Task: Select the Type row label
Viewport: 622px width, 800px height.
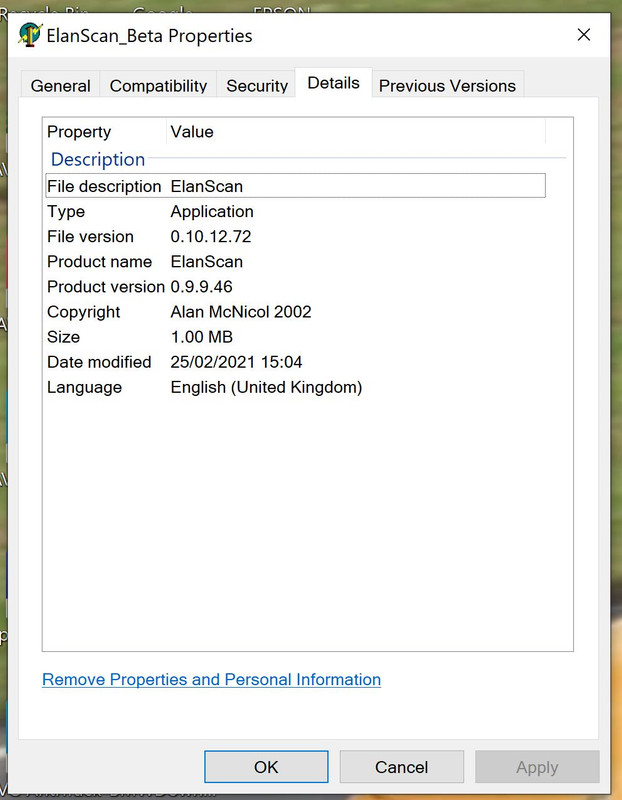Action: click(66, 211)
